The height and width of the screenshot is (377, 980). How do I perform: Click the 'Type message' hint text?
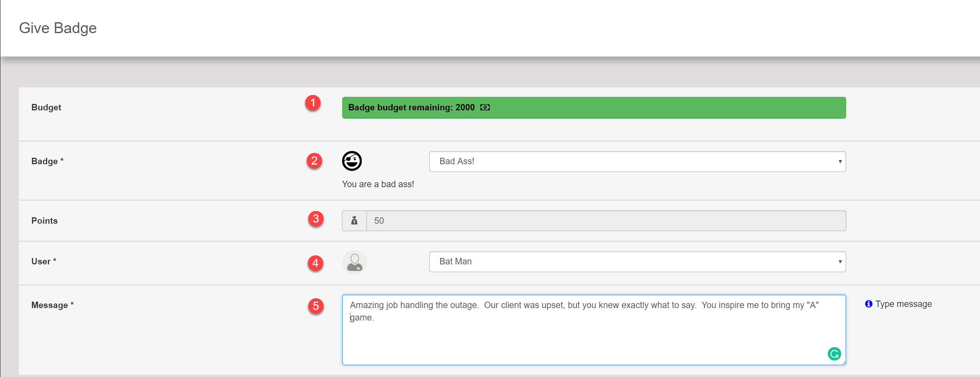(x=904, y=304)
